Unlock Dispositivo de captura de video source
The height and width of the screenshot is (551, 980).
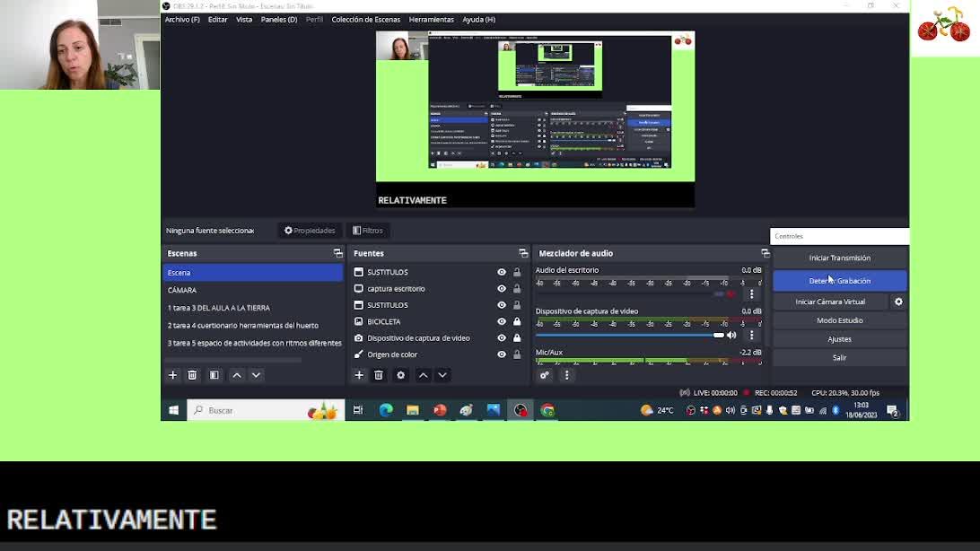tap(517, 338)
